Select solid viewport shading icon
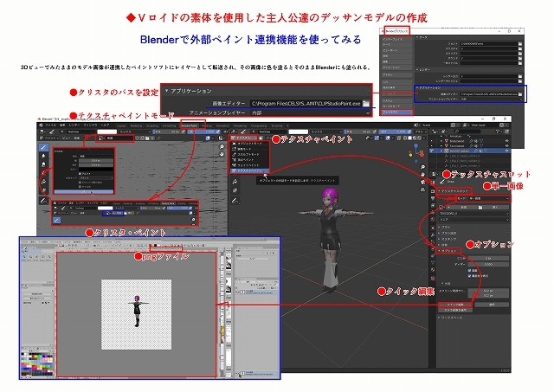 [x=410, y=138]
